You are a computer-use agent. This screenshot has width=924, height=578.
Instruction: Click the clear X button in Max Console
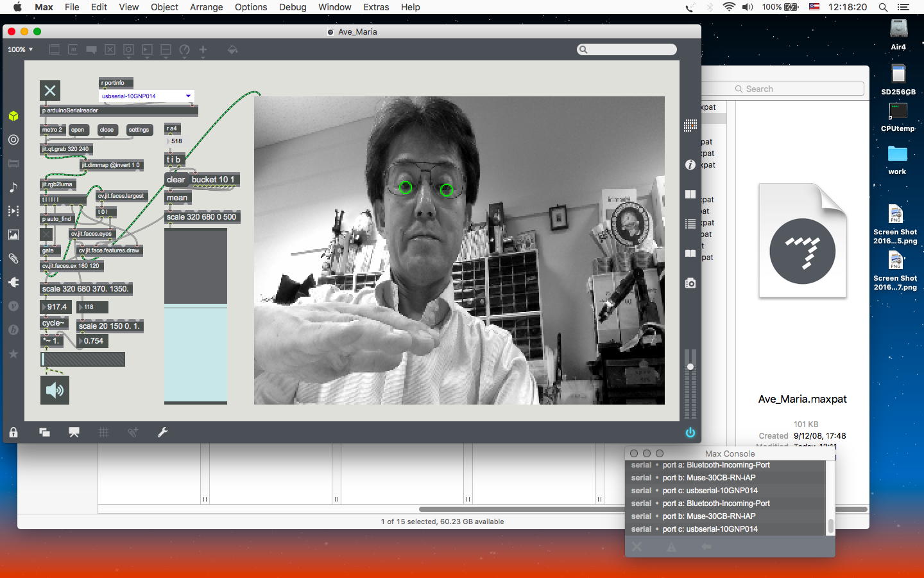637,547
